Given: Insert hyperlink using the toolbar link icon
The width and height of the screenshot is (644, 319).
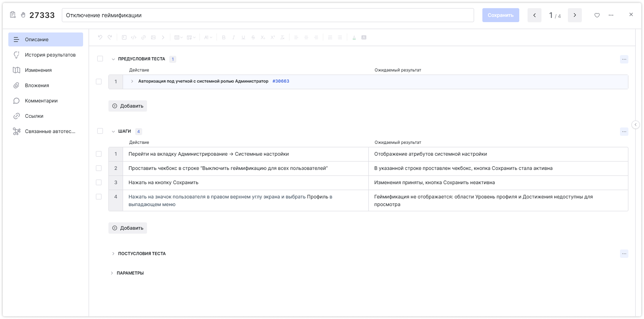Looking at the screenshot, I should 144,37.
